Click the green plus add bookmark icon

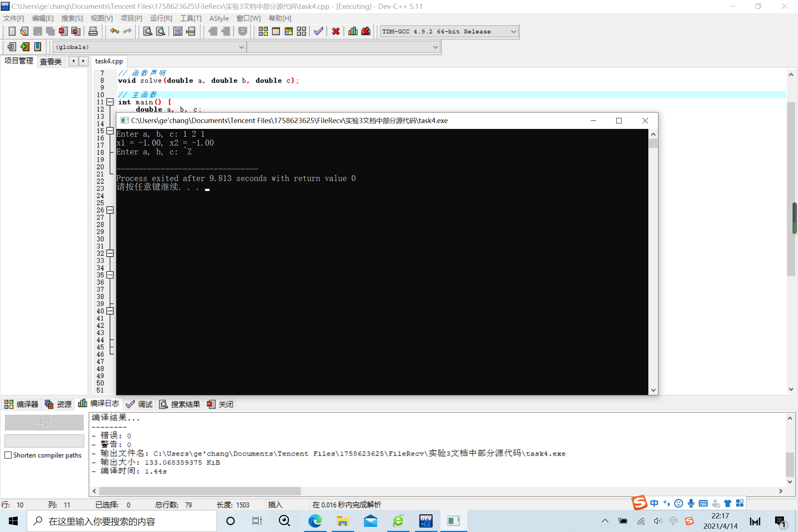click(x=25, y=47)
